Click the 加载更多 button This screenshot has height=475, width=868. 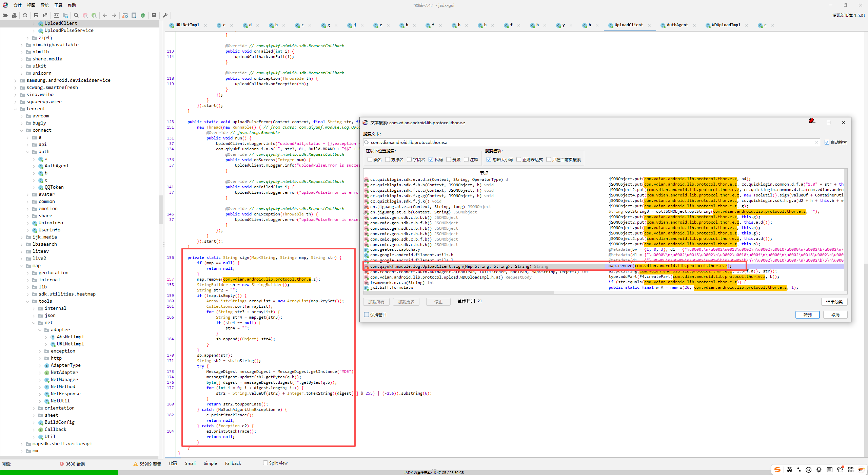click(x=406, y=302)
